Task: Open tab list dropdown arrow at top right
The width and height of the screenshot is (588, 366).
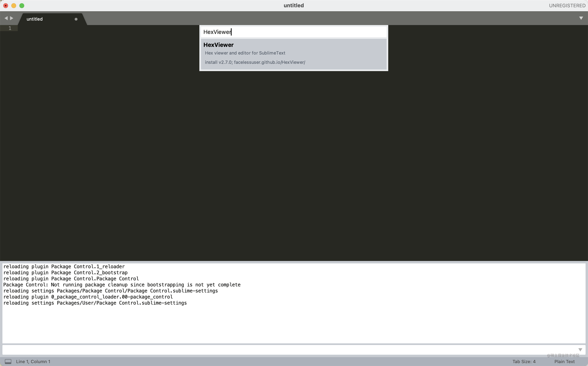Action: tap(581, 18)
